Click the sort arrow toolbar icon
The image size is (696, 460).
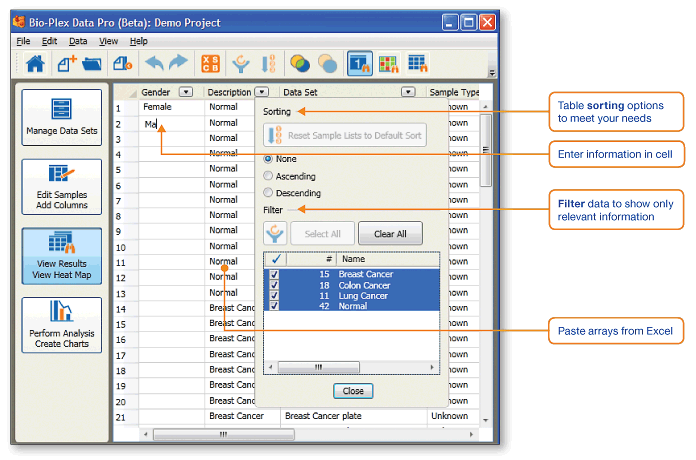tap(269, 63)
